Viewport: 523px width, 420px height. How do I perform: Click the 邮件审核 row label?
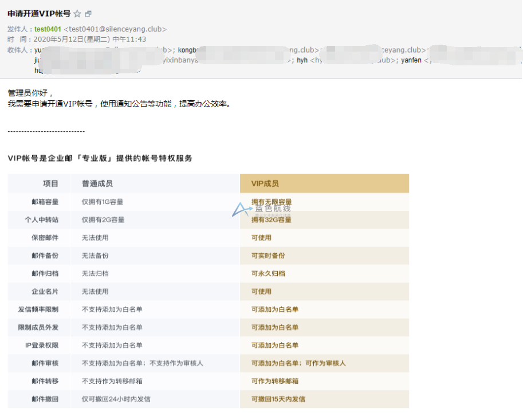[x=45, y=363]
